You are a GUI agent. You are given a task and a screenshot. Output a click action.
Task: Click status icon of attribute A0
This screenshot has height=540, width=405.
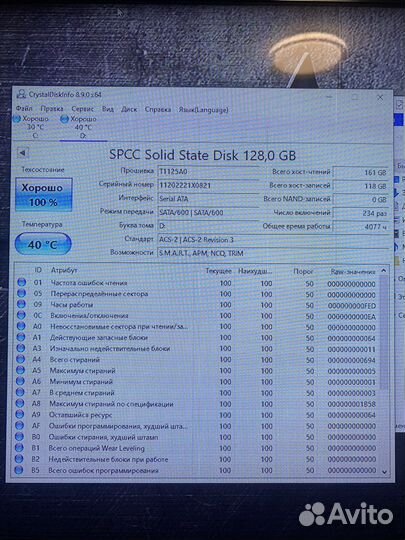point(21,326)
